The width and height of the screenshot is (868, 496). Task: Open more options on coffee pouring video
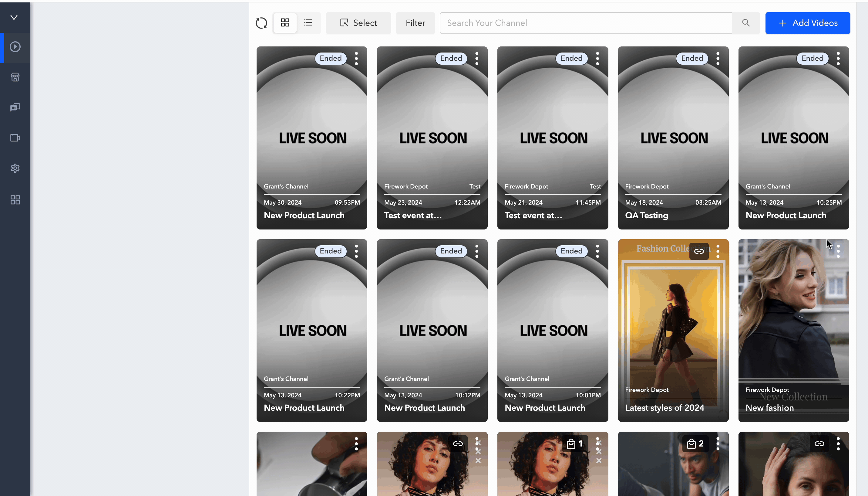tap(356, 444)
